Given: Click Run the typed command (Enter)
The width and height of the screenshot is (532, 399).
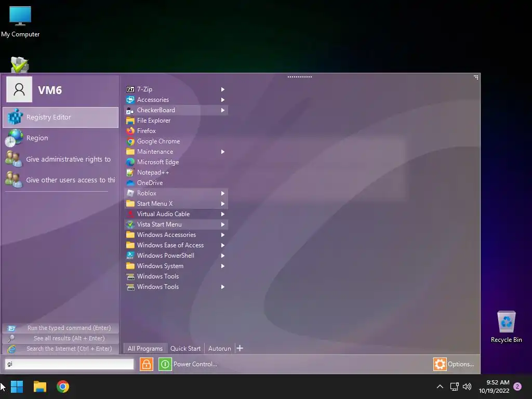Looking at the screenshot, I should point(61,328).
